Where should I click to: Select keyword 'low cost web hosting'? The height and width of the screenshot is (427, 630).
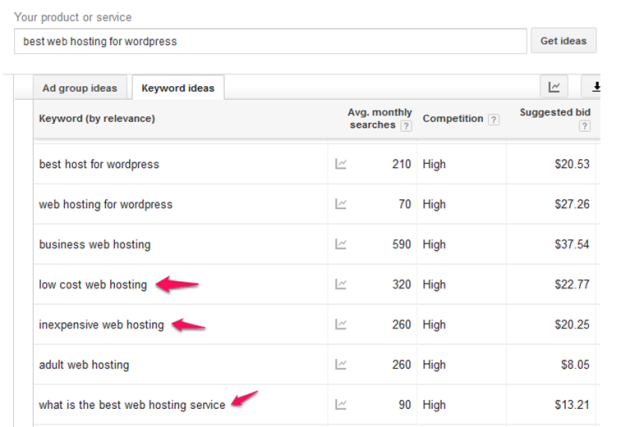(93, 284)
